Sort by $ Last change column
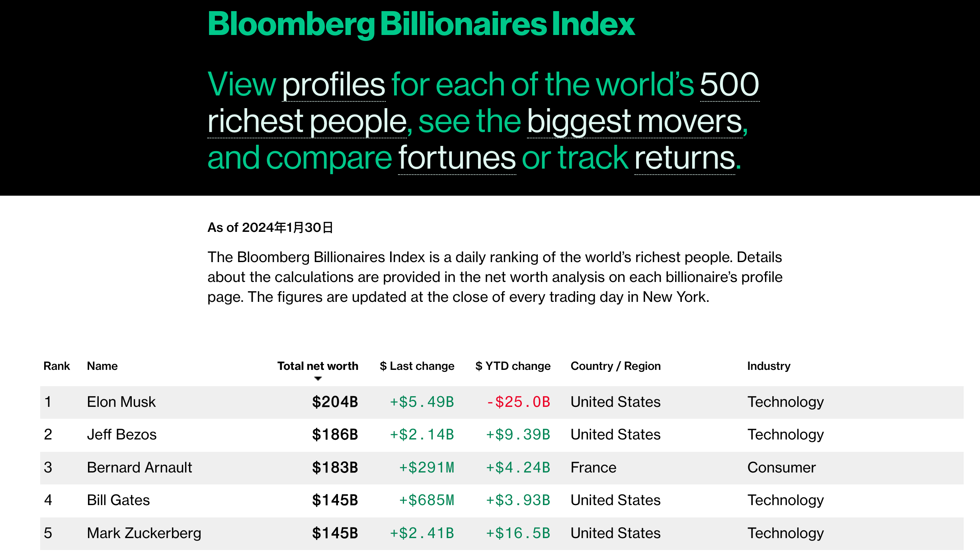980x556 pixels. pyautogui.click(x=417, y=366)
